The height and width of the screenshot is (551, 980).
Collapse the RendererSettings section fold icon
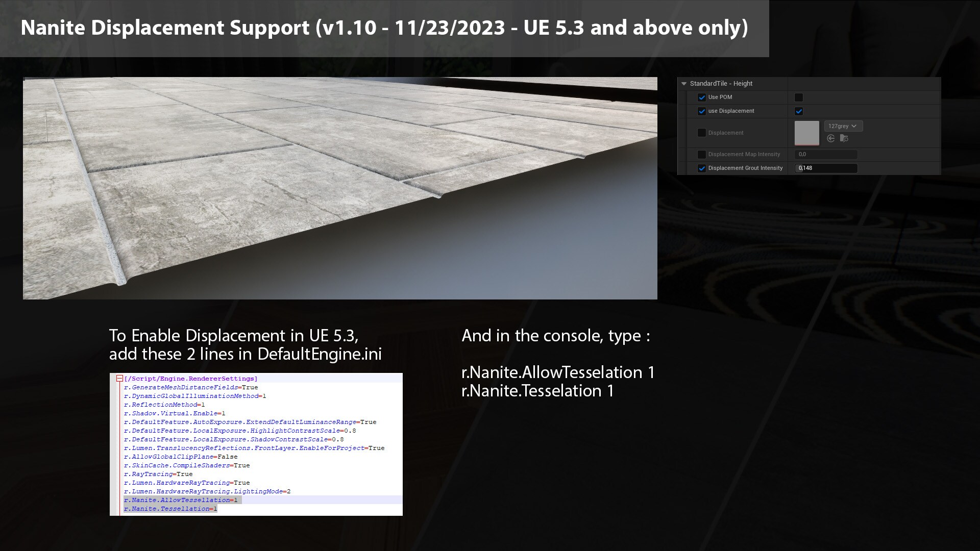(119, 379)
